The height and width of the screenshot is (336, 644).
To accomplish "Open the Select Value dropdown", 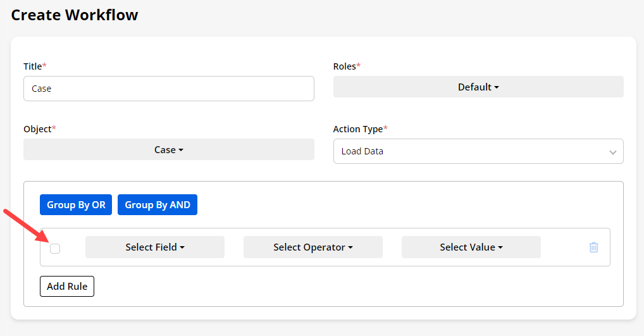I will tap(471, 247).
